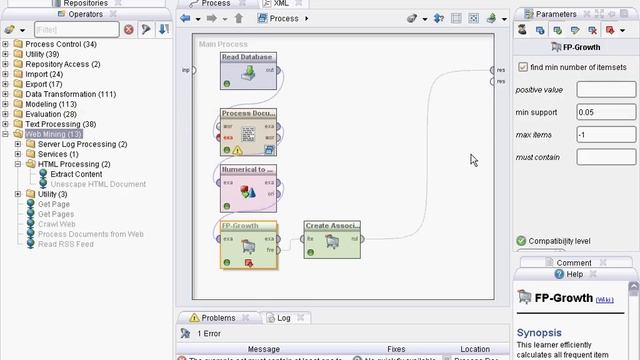This screenshot has width=640, height=360.
Task: Select the FP-Growth operator
Action: [x=248, y=244]
